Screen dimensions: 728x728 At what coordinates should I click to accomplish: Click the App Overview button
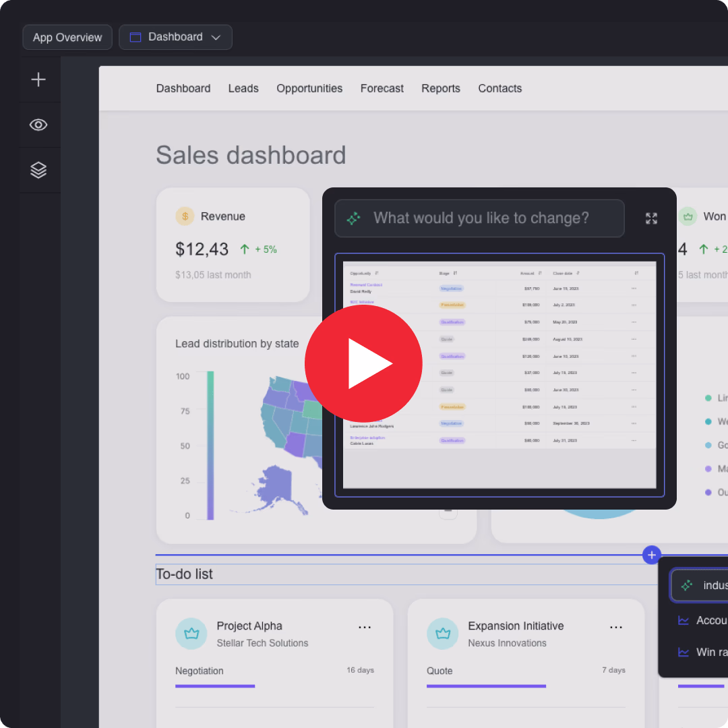(67, 37)
